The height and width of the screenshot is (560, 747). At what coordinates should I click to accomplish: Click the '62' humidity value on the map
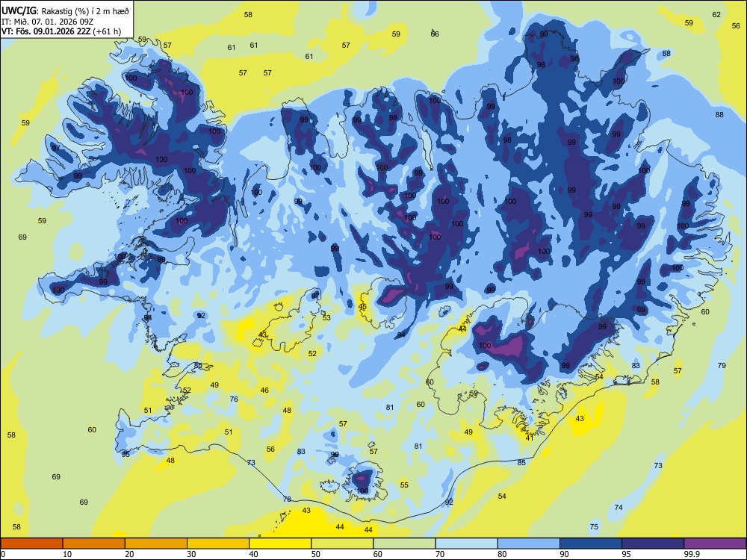716,15
